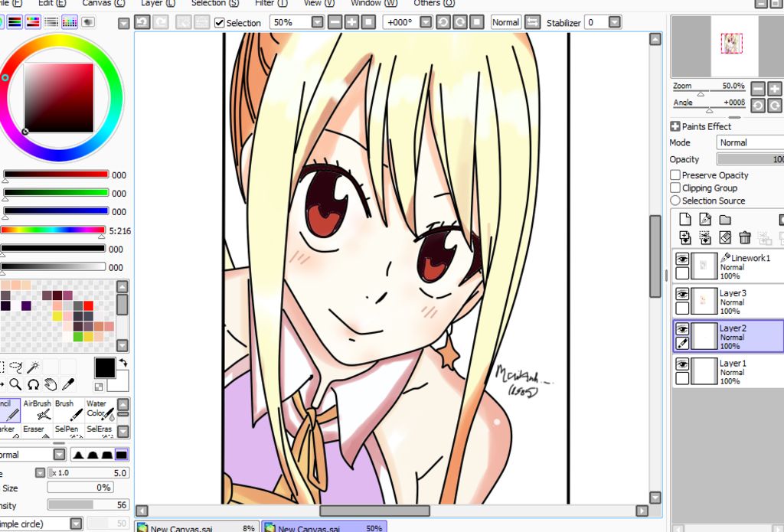Click the Undo arrow button
The width and height of the screenshot is (784, 532).
(x=142, y=22)
